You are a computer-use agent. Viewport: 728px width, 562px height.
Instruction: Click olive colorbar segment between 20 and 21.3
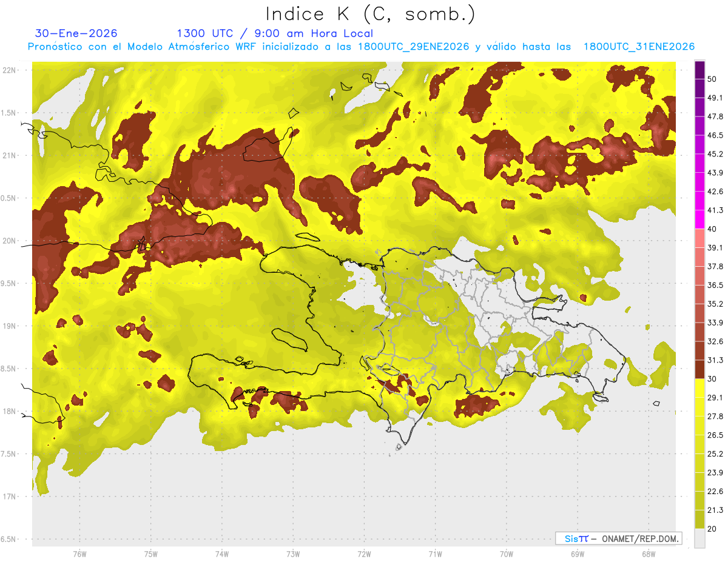coord(699,520)
